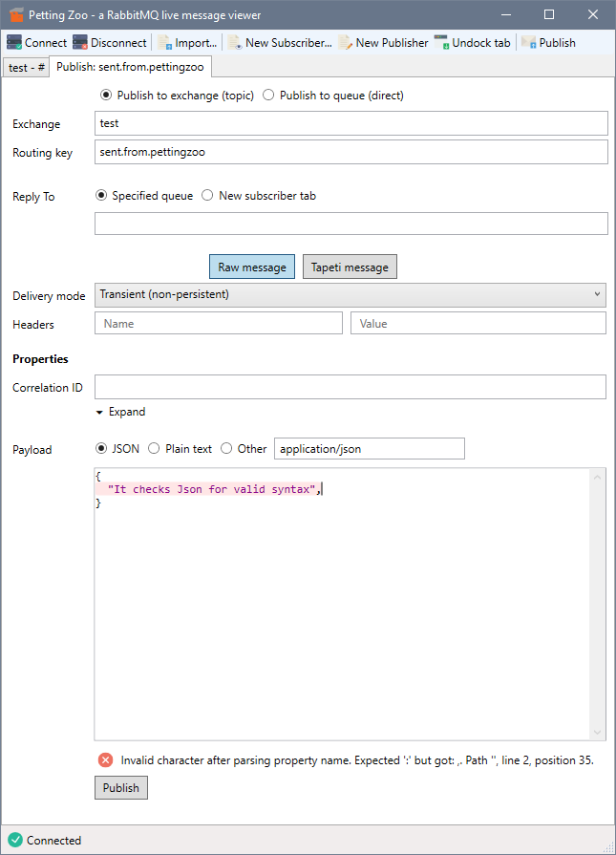Choose New subscriber tab for Reply To
This screenshot has width=616, height=855.
tap(259, 196)
